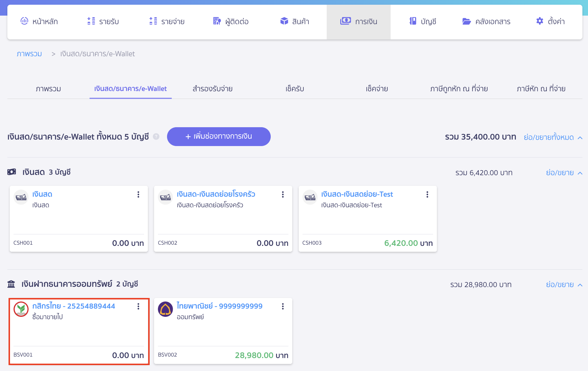Open the เงินสด-เงินสดย่อย-Test account link
Image resolution: width=588 pixels, height=371 pixels.
pos(357,194)
